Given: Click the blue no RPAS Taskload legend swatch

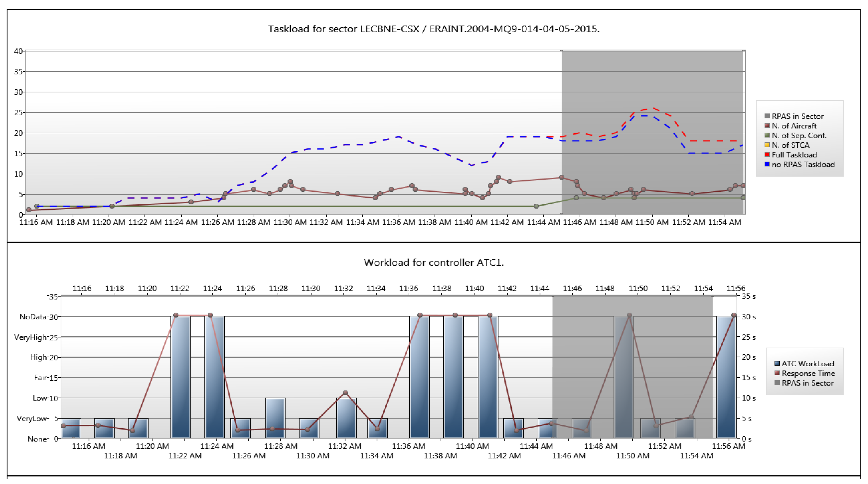Looking at the screenshot, I should click(x=767, y=164).
